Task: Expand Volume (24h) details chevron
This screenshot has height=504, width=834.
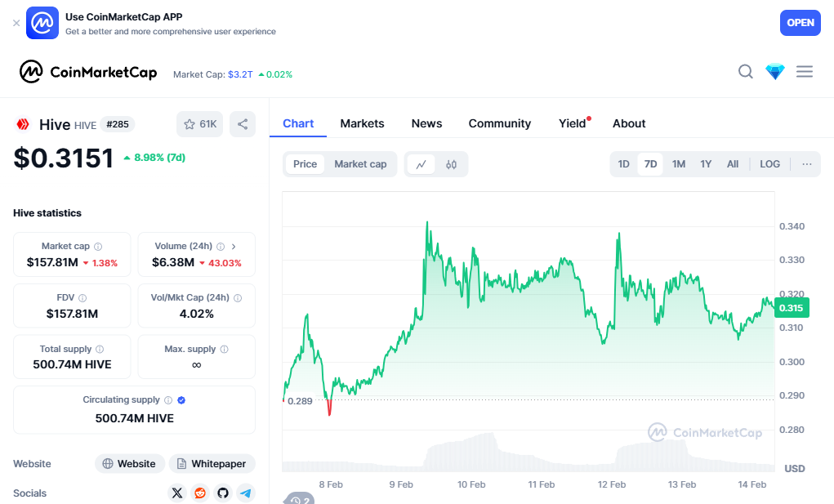Action: [x=234, y=247]
